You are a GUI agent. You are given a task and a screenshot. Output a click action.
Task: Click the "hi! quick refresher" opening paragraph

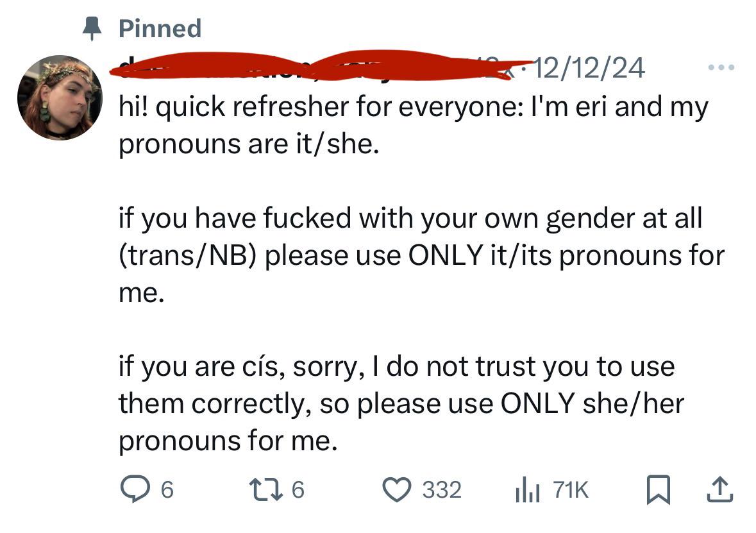tap(414, 126)
